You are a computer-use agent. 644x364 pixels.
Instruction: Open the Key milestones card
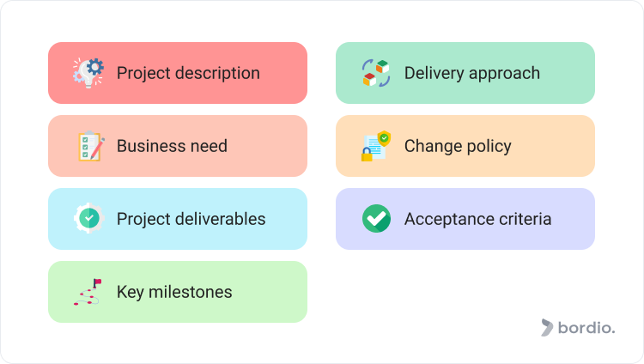click(178, 292)
